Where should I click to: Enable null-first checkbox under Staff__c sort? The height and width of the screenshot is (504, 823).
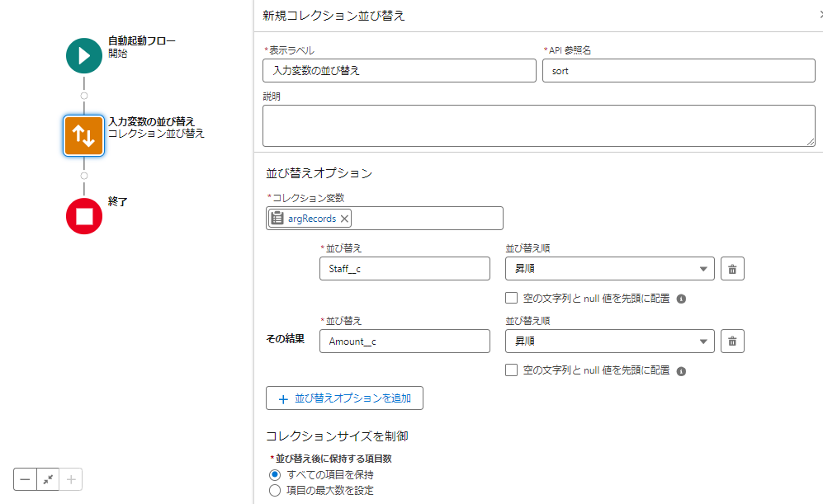tap(511, 298)
